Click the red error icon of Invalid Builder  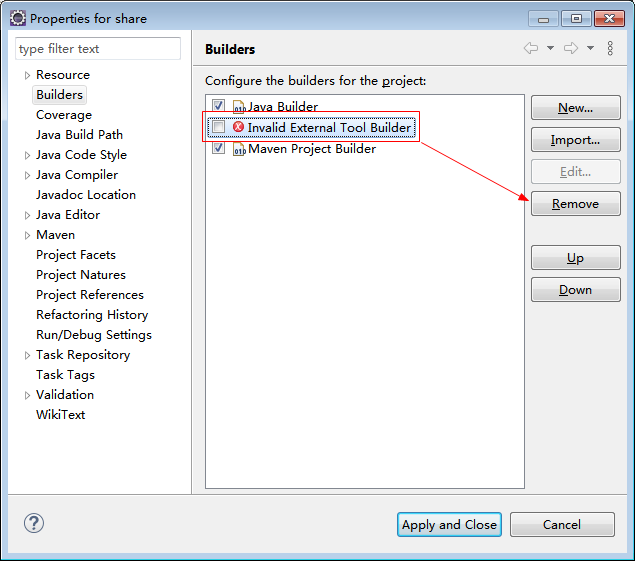pyautogui.click(x=239, y=127)
